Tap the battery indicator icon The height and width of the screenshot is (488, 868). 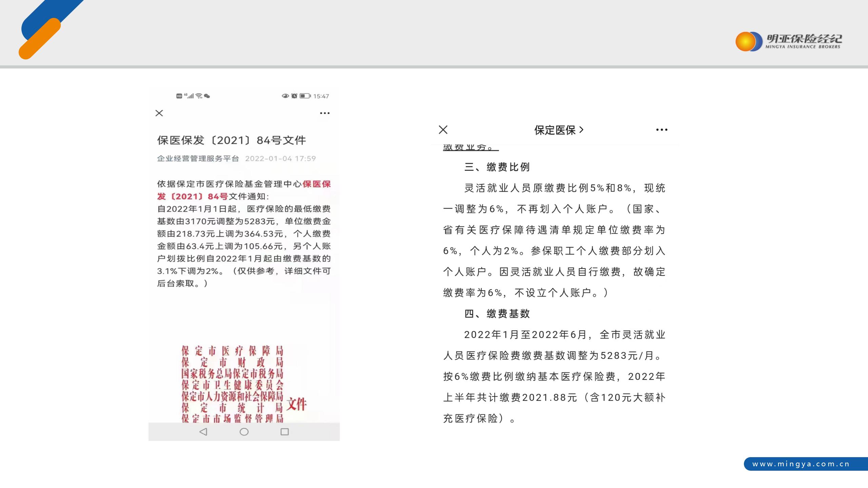click(304, 96)
